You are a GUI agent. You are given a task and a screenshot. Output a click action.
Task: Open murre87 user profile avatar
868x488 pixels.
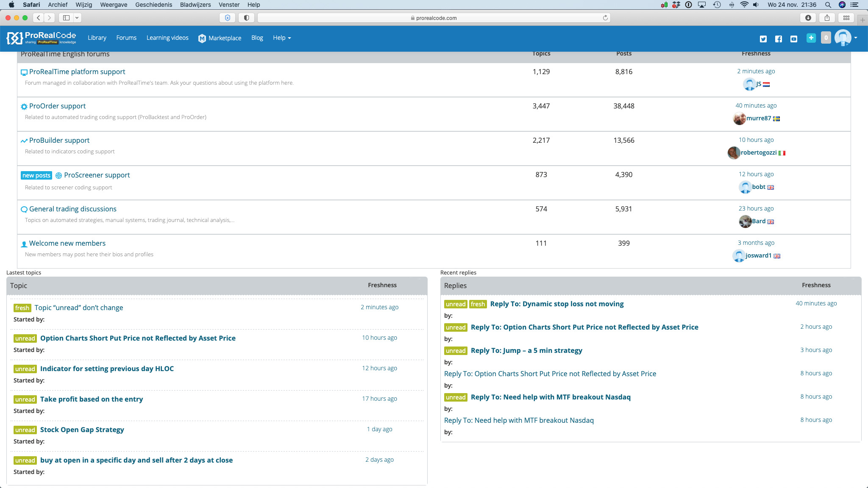(739, 119)
